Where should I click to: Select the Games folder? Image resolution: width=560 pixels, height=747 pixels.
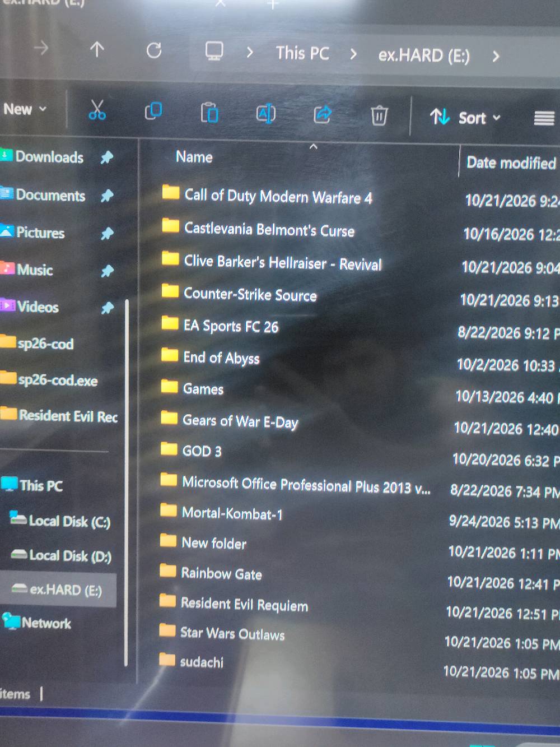point(192,388)
